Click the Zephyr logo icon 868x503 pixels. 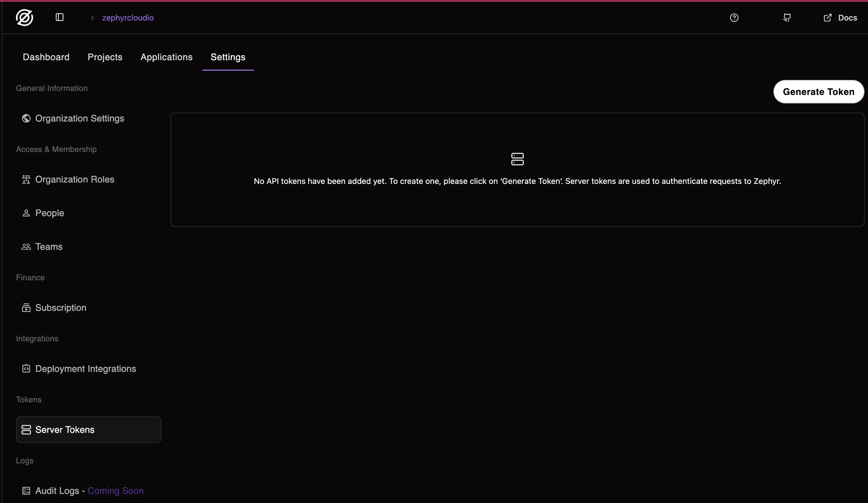coord(25,18)
